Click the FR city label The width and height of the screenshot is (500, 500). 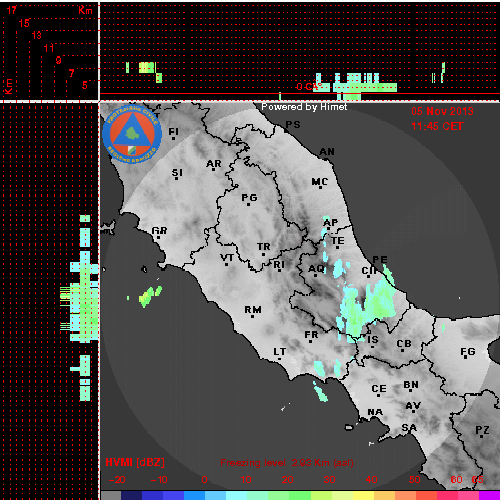coord(311,335)
